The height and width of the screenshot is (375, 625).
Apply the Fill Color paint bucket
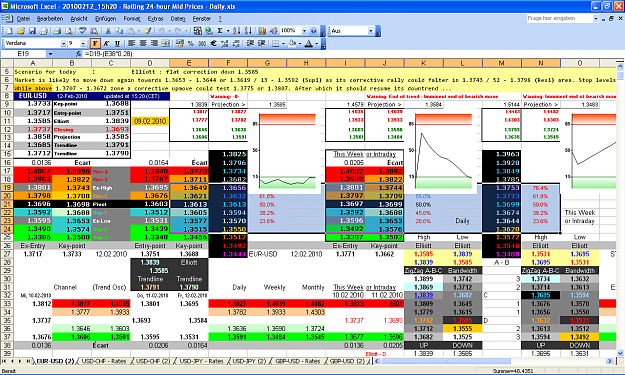[x=292, y=43]
